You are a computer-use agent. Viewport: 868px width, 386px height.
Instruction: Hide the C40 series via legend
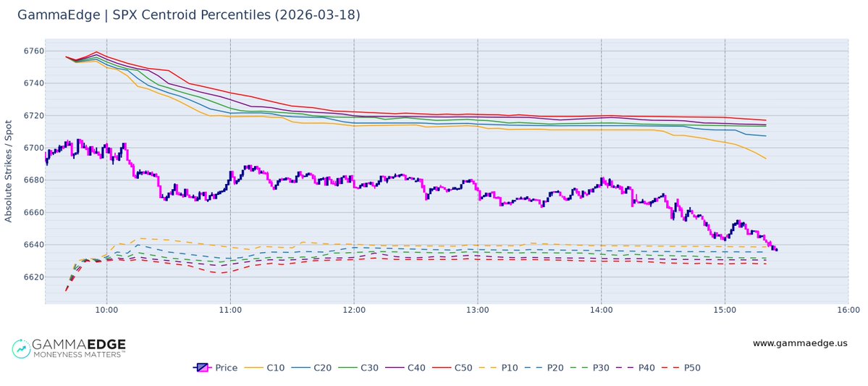point(405,368)
